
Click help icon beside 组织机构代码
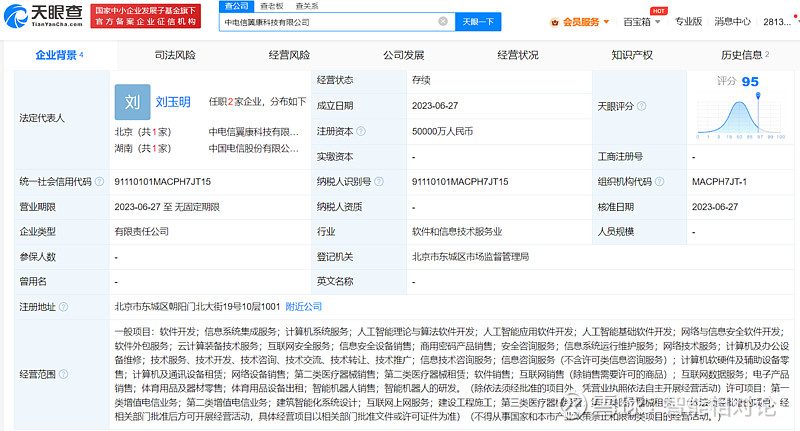point(659,182)
